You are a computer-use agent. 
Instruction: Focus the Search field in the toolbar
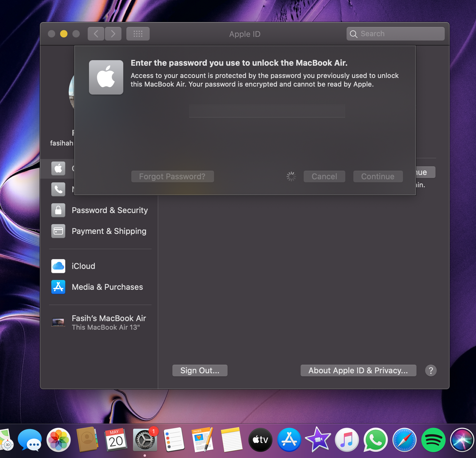(x=396, y=34)
